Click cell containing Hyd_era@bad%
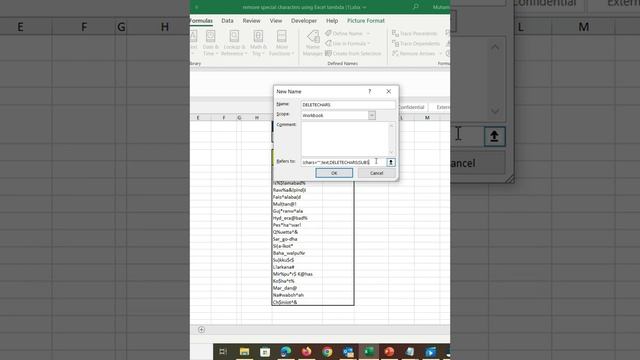This screenshot has width=640, height=360. click(297, 218)
